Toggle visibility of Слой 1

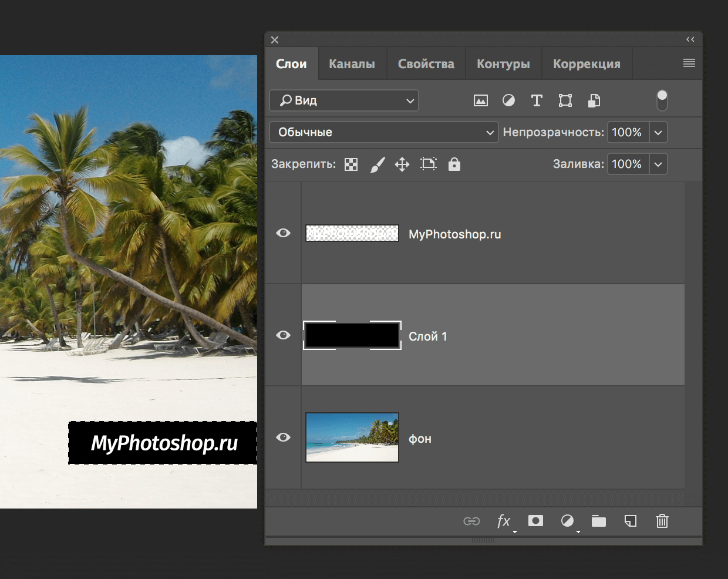tap(283, 335)
